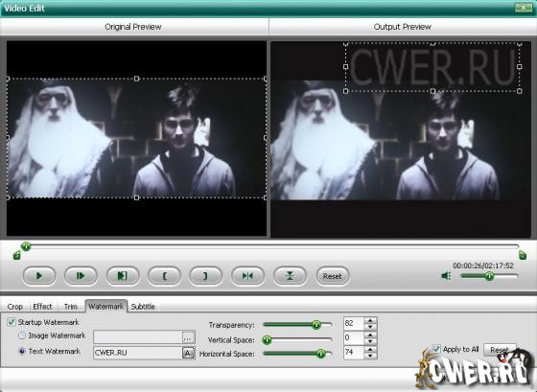Click the crop box top-center handle

point(136,79)
